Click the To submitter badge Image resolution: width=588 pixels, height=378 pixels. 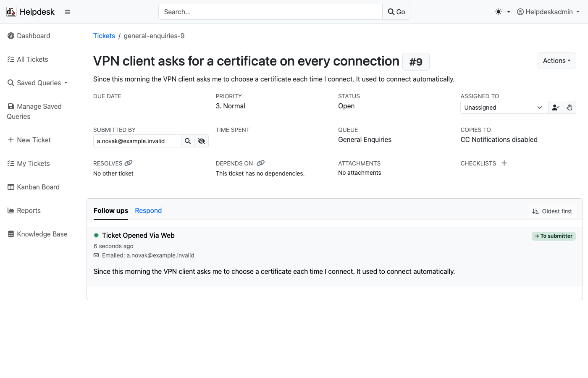(x=554, y=236)
